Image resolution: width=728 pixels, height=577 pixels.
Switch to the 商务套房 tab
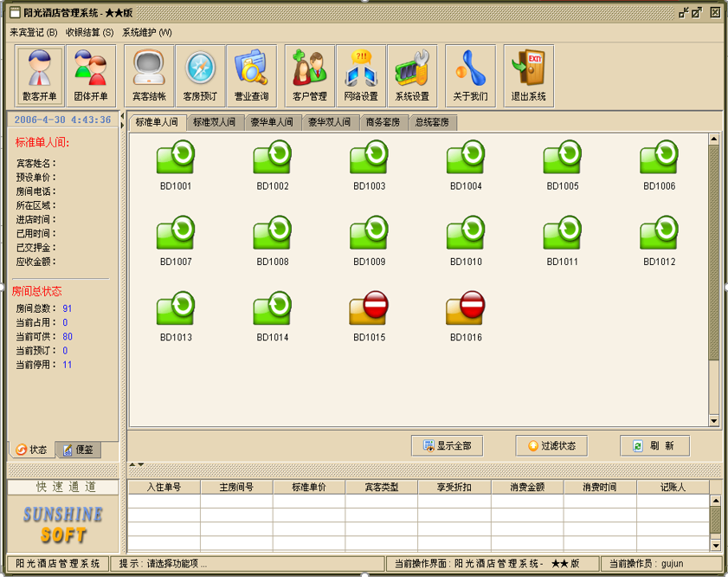[383, 123]
